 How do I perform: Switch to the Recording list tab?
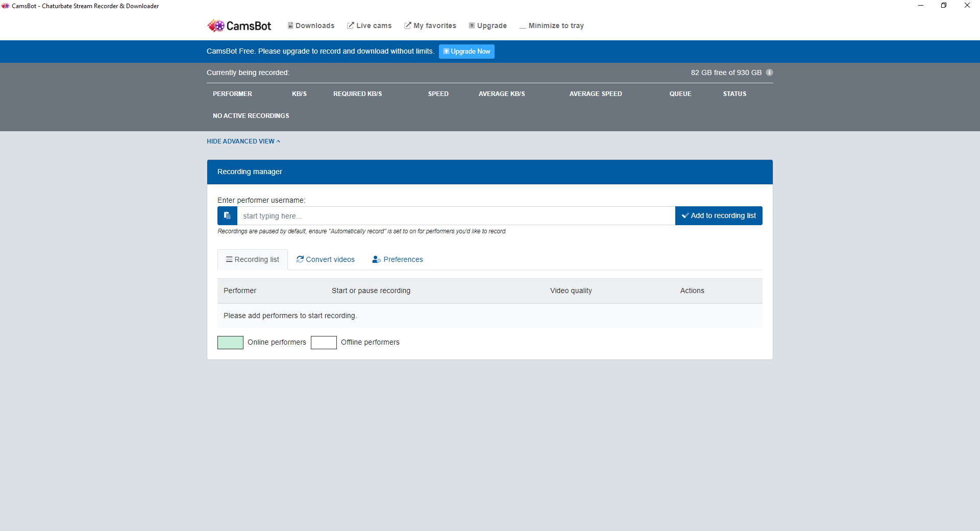[x=253, y=259]
